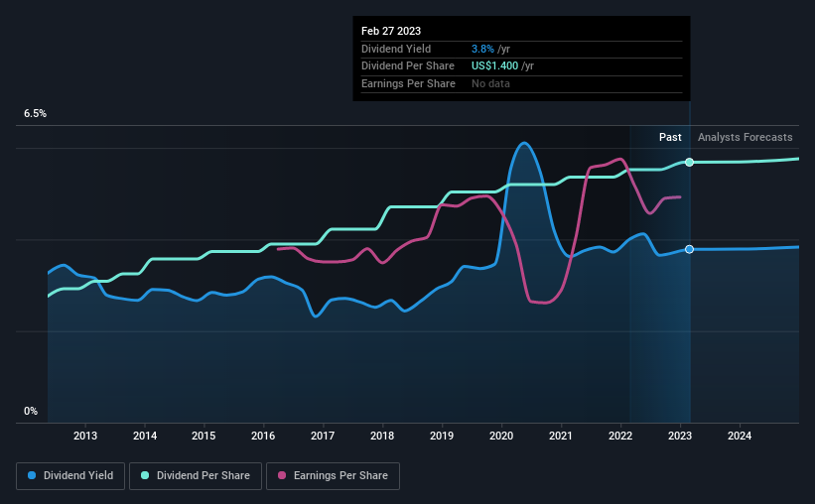Click the pink Earnings Per Share legend dot
815x504 pixels.
pyautogui.click(x=282, y=475)
